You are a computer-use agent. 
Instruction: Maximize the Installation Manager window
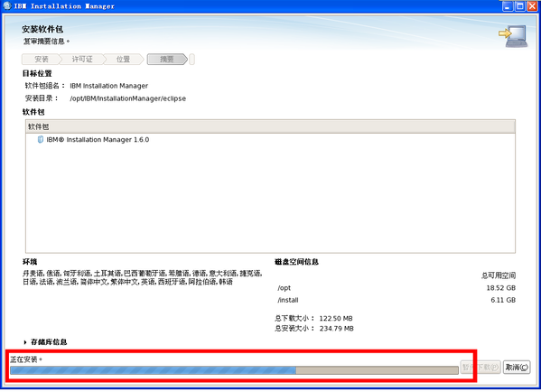[520, 5]
